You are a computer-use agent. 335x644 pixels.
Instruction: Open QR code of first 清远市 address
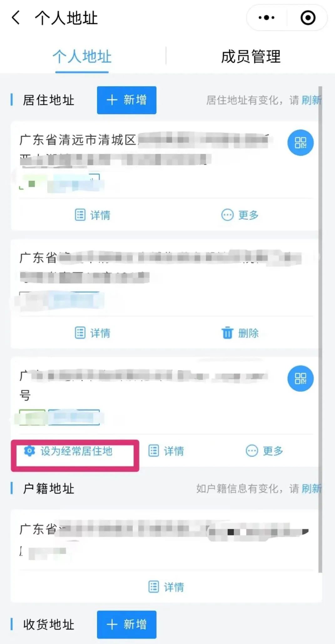click(x=300, y=143)
